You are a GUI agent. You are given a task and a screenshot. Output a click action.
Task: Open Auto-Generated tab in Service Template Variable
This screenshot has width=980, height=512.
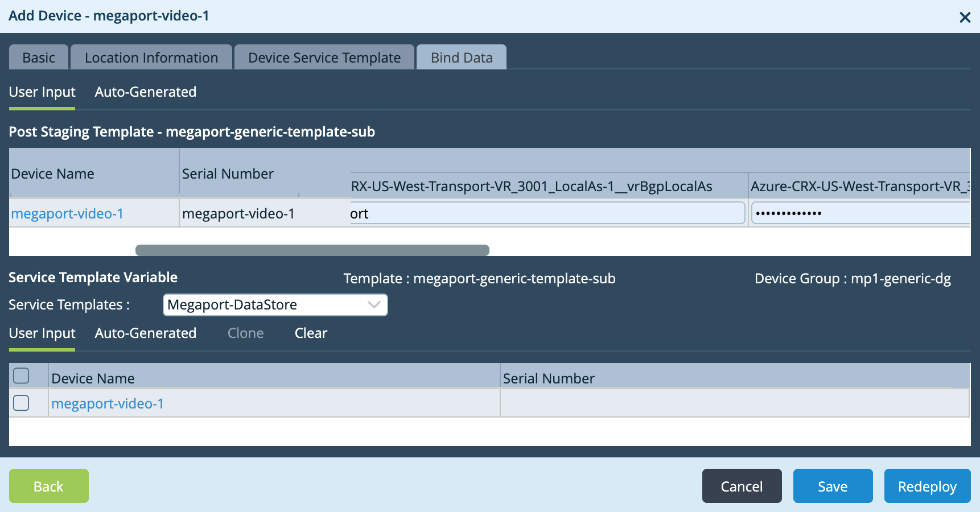[145, 333]
